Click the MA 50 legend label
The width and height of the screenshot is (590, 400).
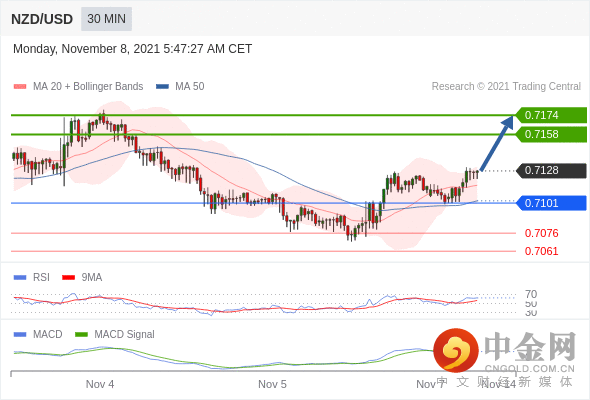click(x=190, y=87)
